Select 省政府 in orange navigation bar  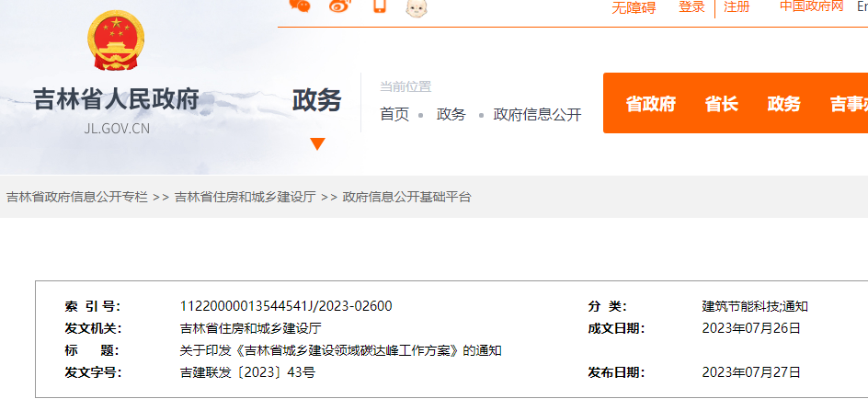[x=651, y=104]
